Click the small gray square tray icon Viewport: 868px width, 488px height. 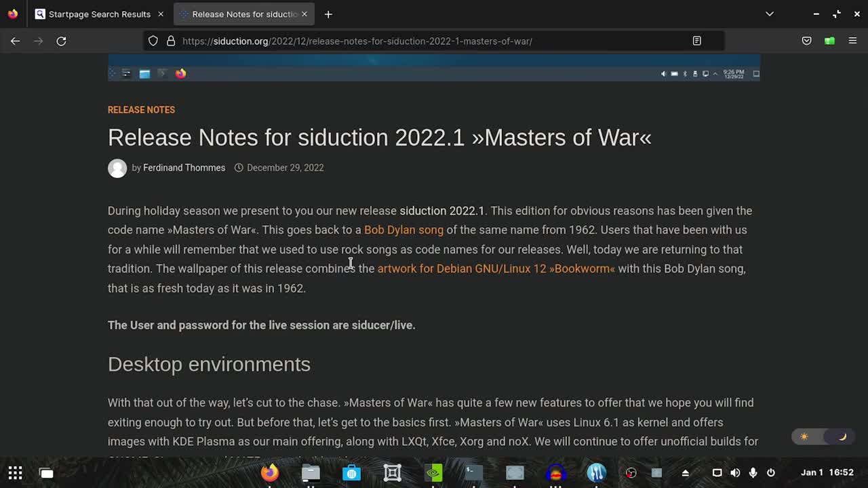pos(656,472)
